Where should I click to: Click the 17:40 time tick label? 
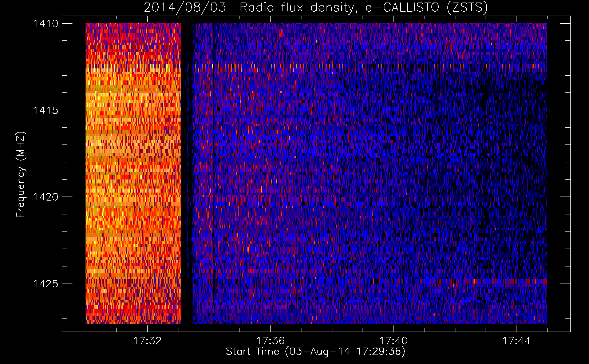[394, 341]
